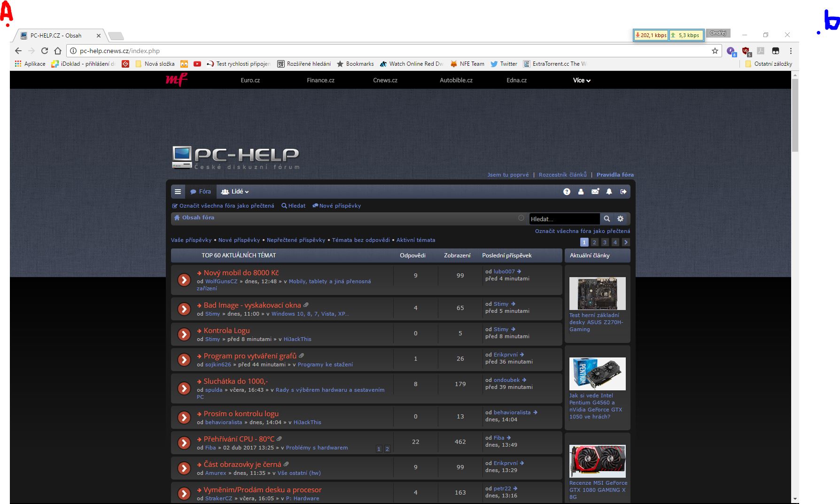Open Twitter bookmark in bookmarks bar
This screenshot has height=504, width=840.
point(504,64)
